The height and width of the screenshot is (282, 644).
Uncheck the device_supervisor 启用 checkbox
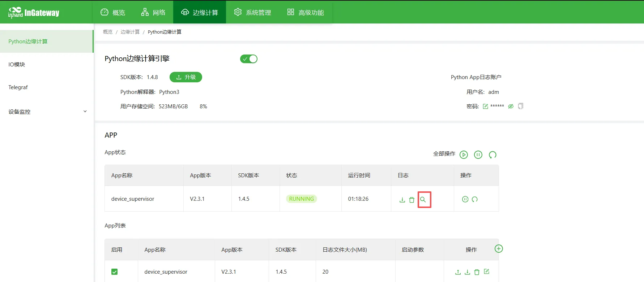tap(115, 272)
